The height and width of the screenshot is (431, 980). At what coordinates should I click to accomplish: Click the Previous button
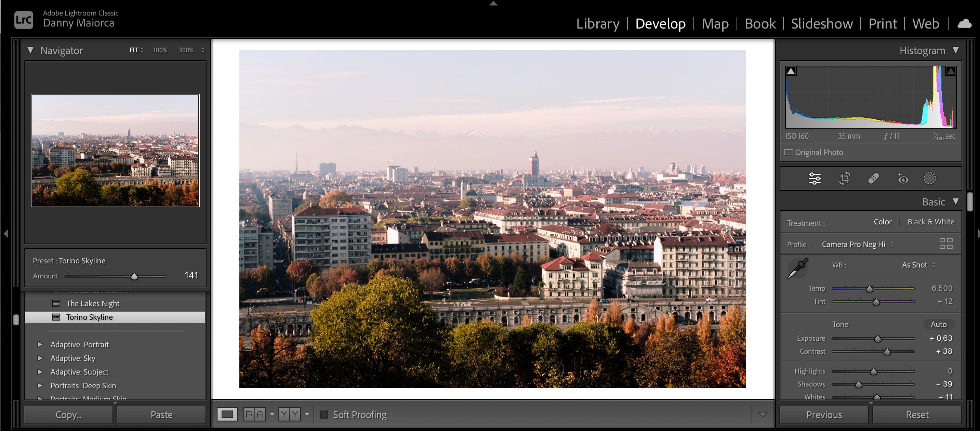824,414
